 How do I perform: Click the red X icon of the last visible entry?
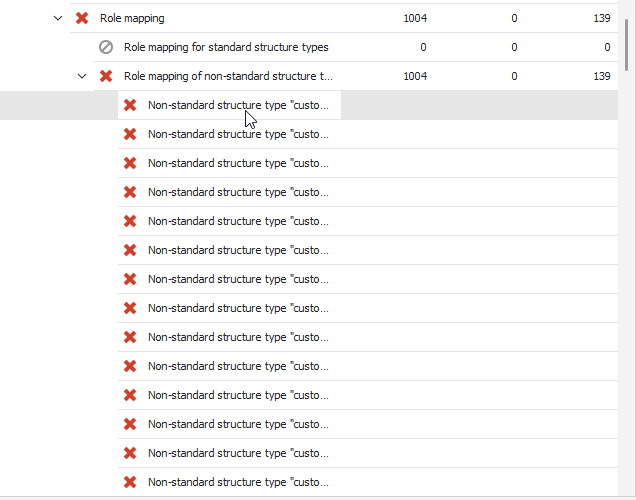pyautogui.click(x=130, y=482)
